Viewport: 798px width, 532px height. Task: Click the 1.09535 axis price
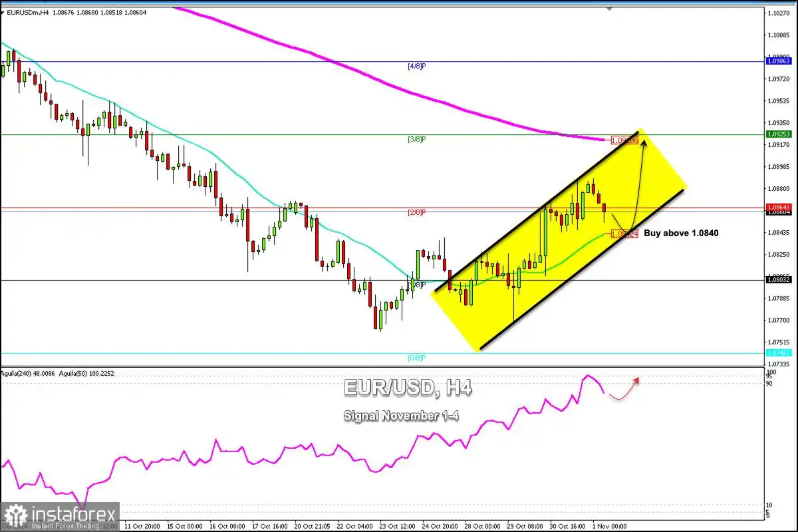pos(779,101)
